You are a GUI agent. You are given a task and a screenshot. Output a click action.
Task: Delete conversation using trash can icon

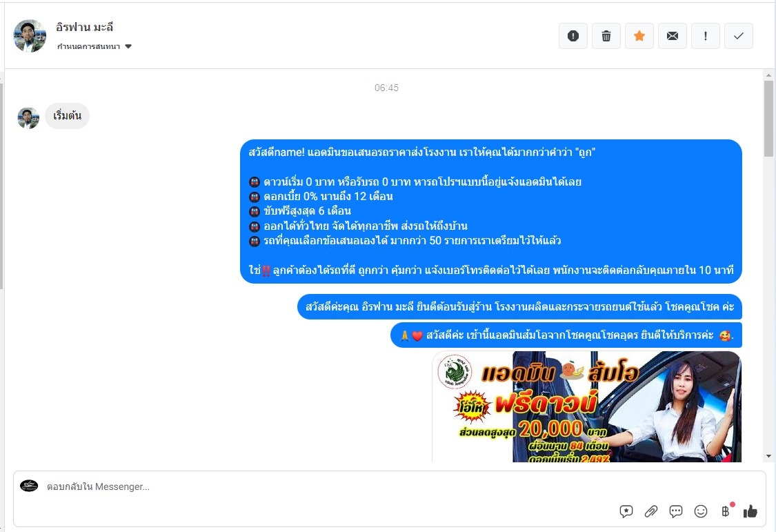pyautogui.click(x=606, y=36)
